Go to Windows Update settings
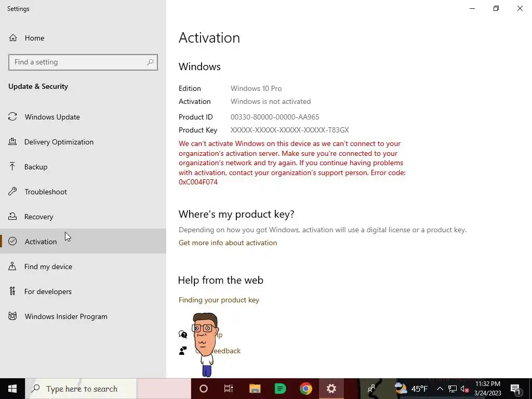 (x=83, y=117)
